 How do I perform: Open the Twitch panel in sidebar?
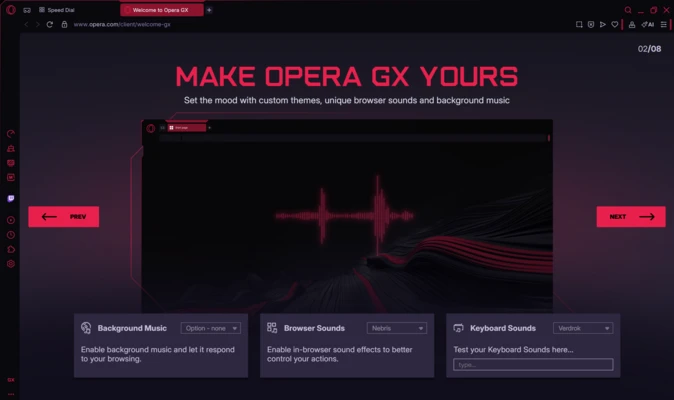11,198
